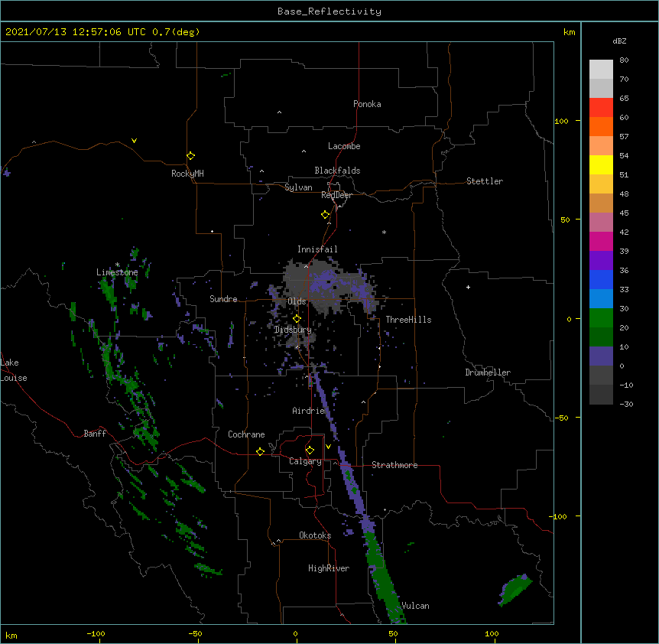Click the Calgary city label

click(x=305, y=461)
